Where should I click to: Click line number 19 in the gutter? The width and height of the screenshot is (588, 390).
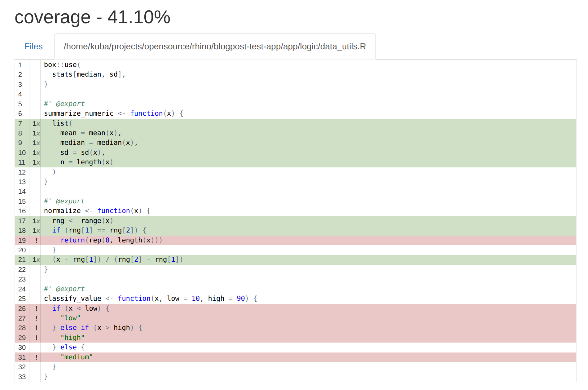[22, 240]
